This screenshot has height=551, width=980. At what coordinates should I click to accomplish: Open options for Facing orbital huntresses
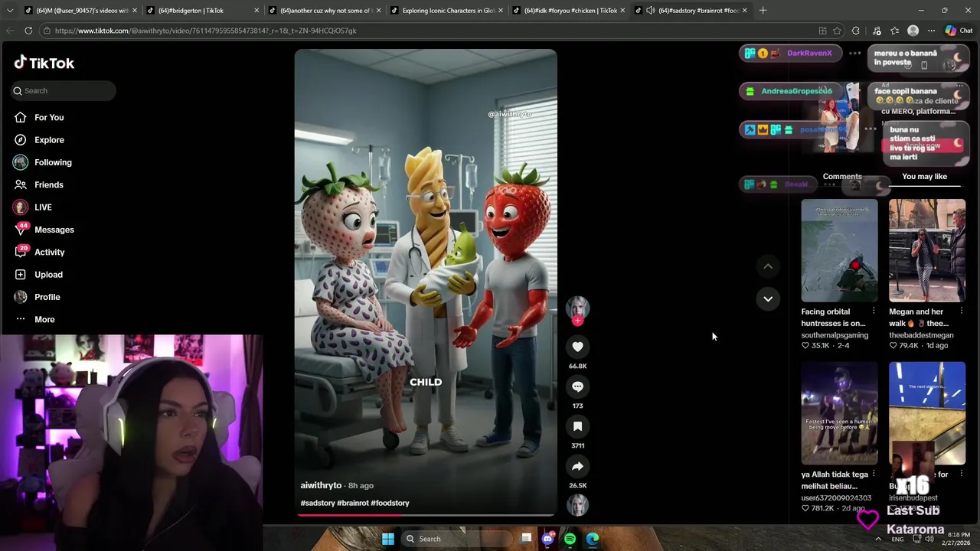[874, 311]
